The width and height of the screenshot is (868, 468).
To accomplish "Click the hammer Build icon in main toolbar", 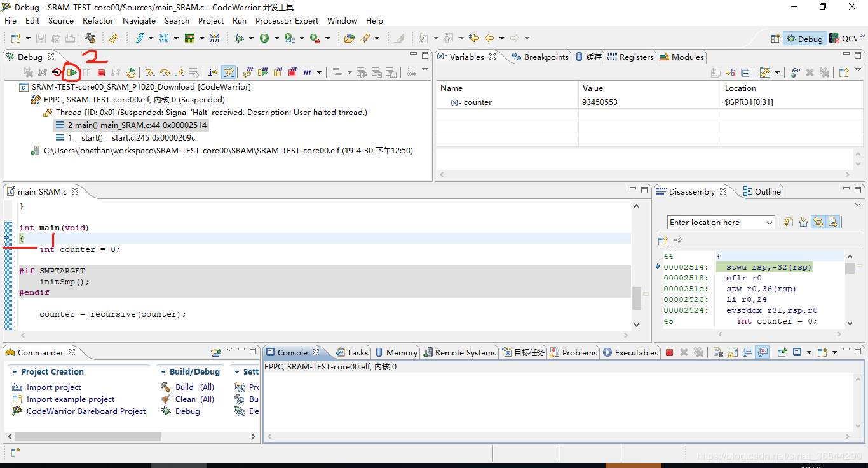I will [x=90, y=38].
